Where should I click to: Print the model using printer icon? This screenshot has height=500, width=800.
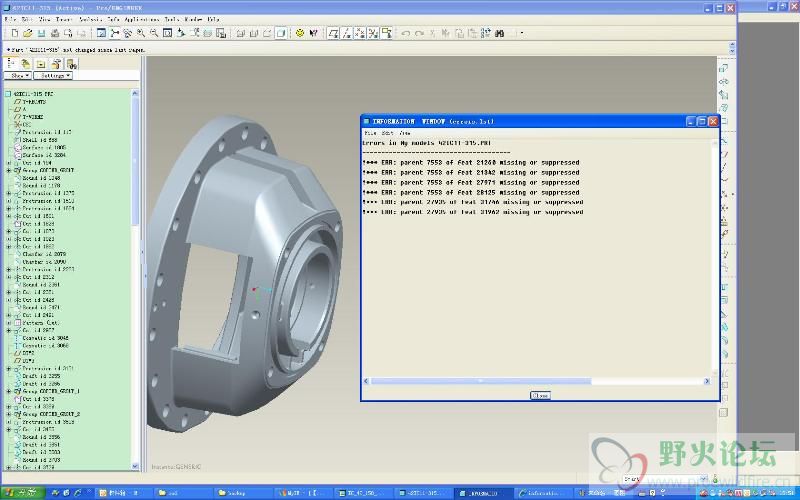(x=55, y=33)
